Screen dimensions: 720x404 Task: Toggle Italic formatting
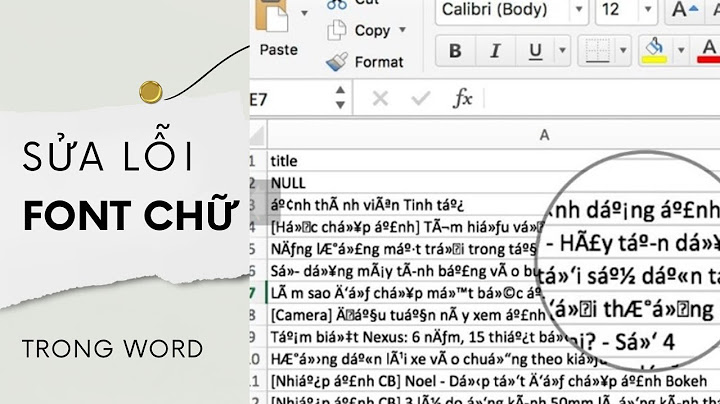(x=495, y=50)
